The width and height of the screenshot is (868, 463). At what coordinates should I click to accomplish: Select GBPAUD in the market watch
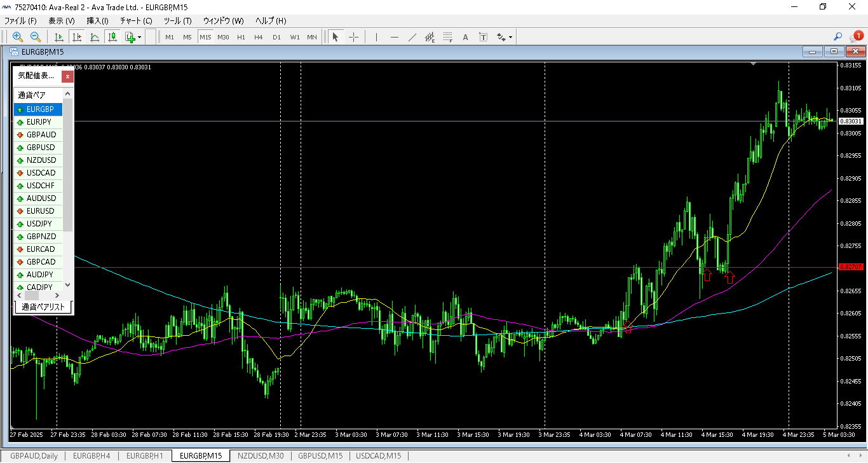[x=38, y=135]
